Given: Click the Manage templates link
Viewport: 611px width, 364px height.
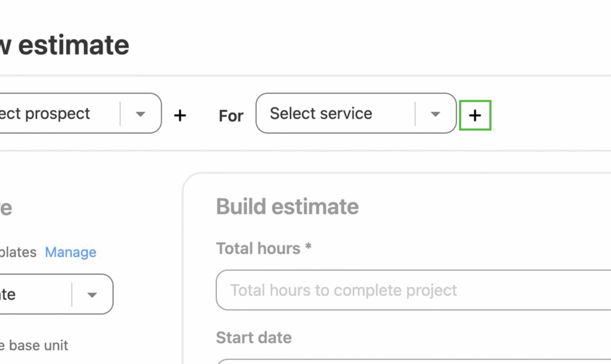Looking at the screenshot, I should [70, 252].
